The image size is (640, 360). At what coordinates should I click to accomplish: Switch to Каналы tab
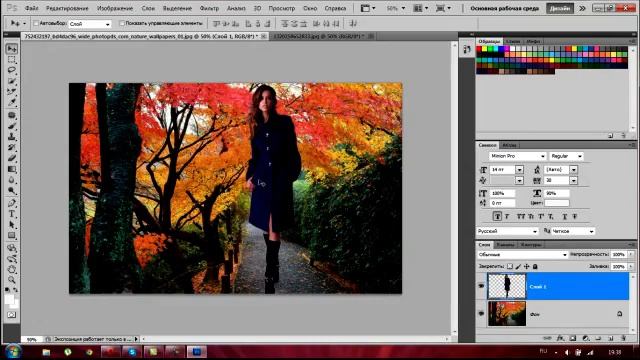click(505, 245)
